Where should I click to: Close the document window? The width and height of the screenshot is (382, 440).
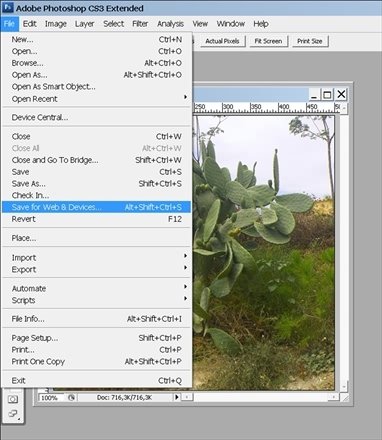(x=341, y=94)
